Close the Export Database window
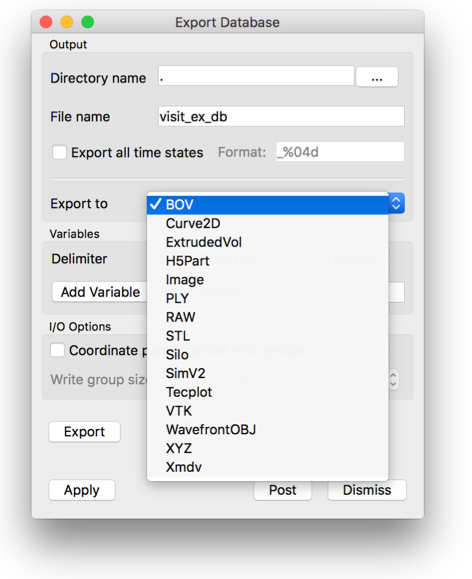472x579 pixels. [x=46, y=22]
